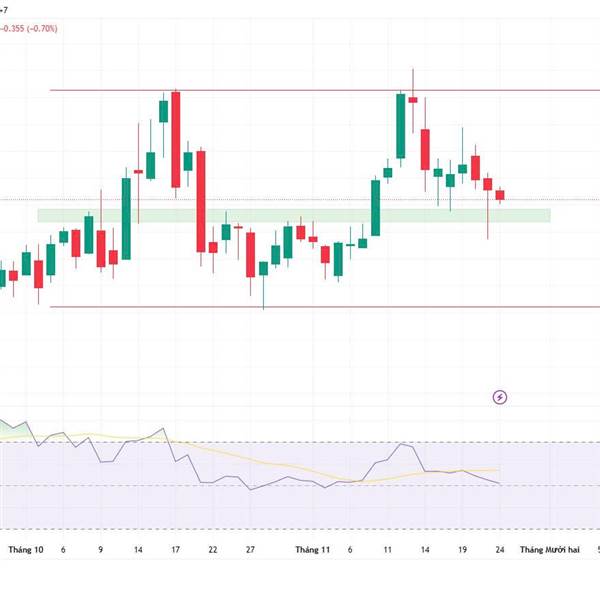Click the date label 19 on time axis
This screenshot has height=600, width=600.
[x=462, y=550]
